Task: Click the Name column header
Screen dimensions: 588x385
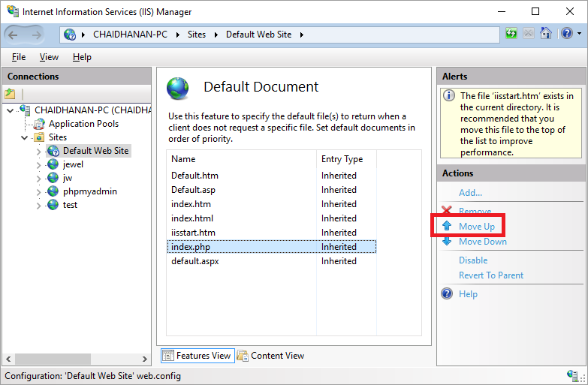Action: pyautogui.click(x=242, y=159)
